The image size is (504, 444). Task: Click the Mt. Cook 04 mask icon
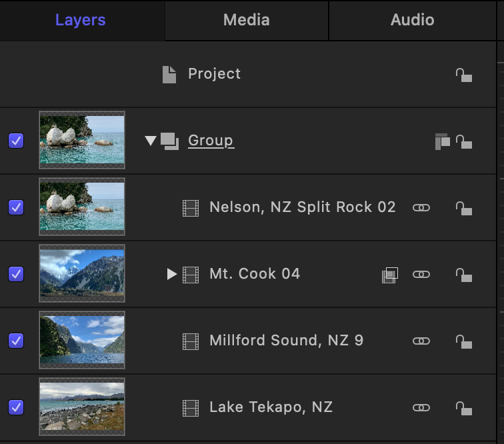390,275
